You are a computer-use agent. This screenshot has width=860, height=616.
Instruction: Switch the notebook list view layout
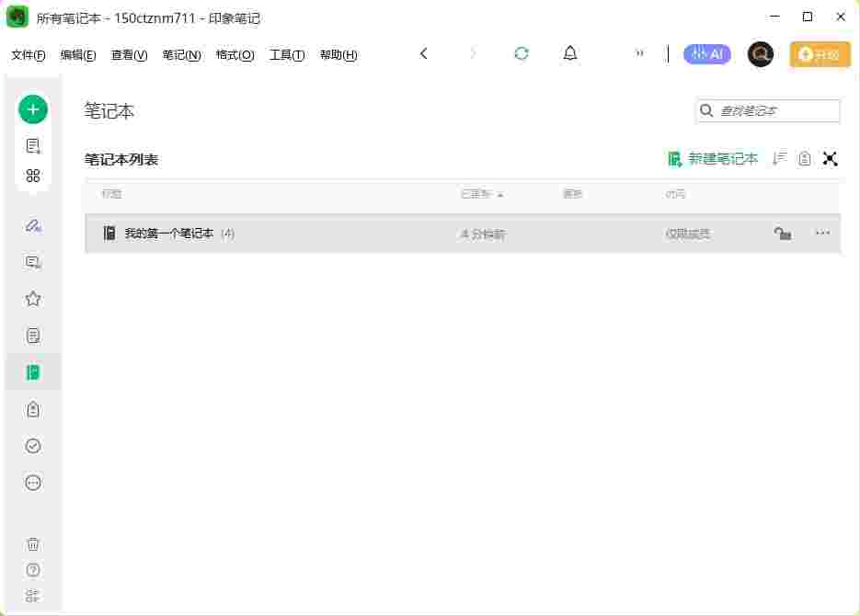(805, 158)
